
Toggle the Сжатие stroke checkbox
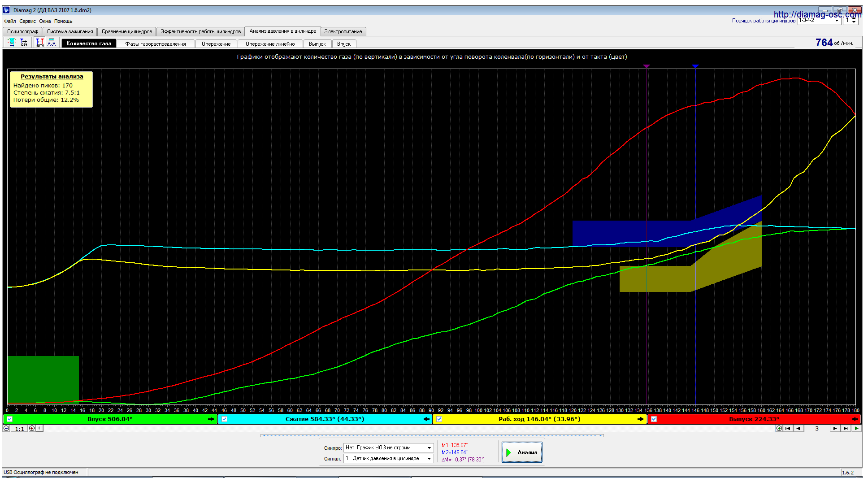[x=225, y=419]
